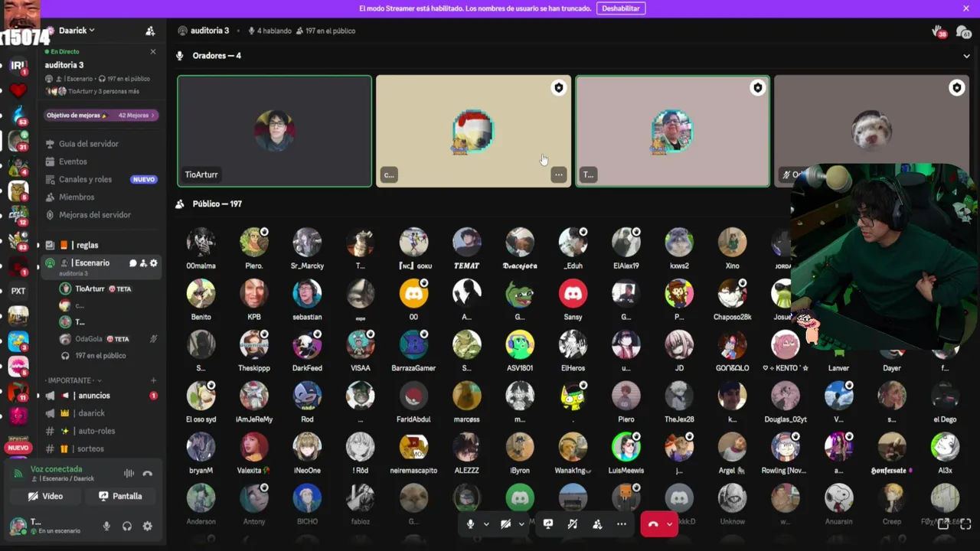
Task: Click the invite people icon in call bar
Action: click(597, 524)
